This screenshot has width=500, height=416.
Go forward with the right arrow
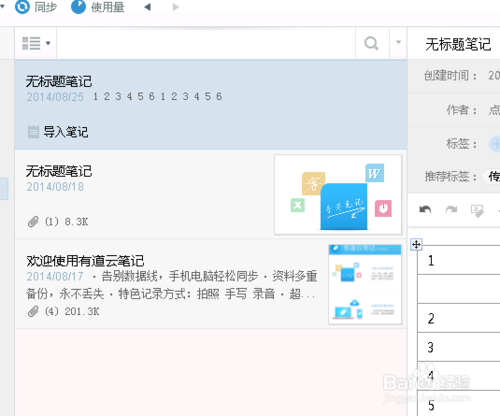tap(176, 7)
